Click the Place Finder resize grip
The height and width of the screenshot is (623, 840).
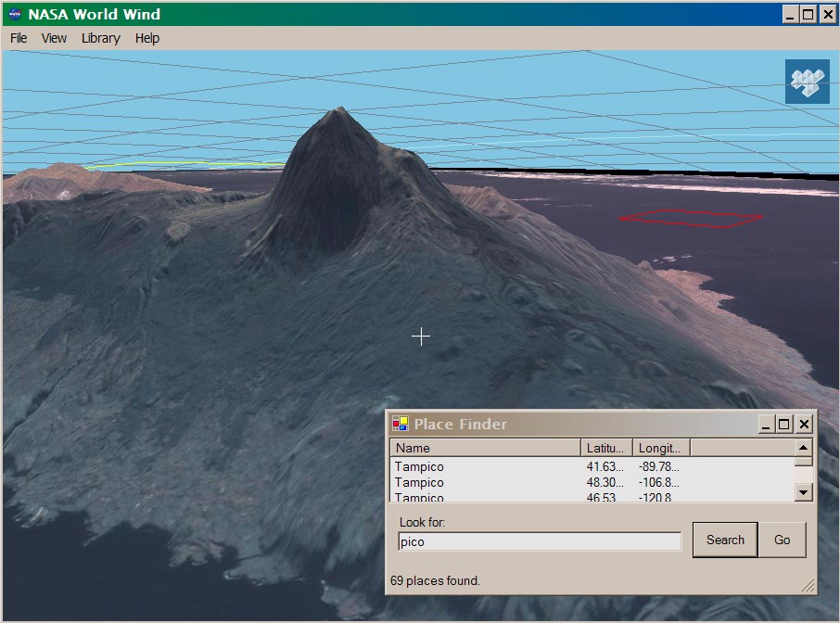pyautogui.click(x=808, y=586)
